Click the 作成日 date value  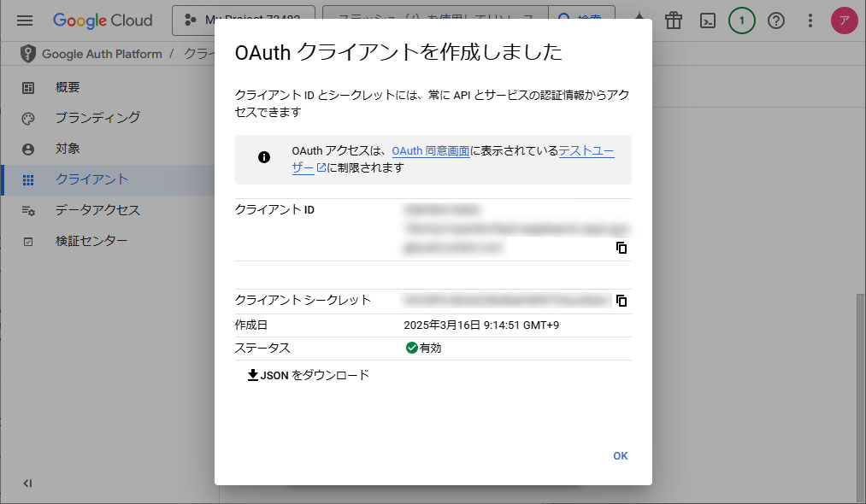pos(481,325)
